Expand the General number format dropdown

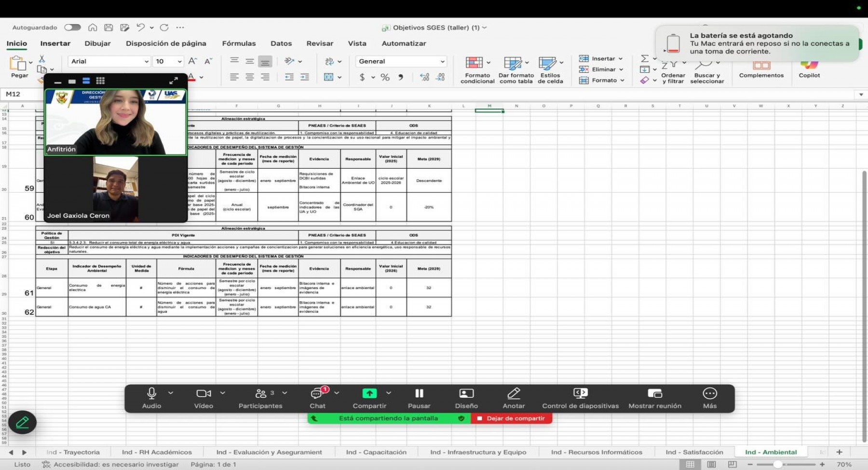tap(442, 62)
